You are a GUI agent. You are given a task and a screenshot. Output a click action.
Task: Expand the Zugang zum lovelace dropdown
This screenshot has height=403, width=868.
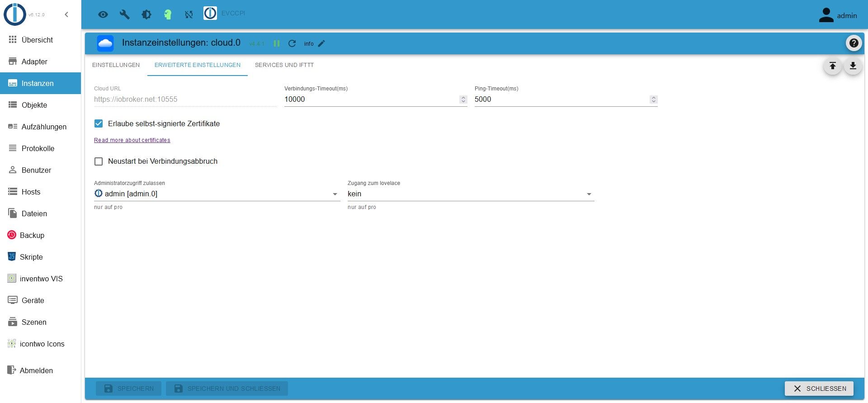471,194
